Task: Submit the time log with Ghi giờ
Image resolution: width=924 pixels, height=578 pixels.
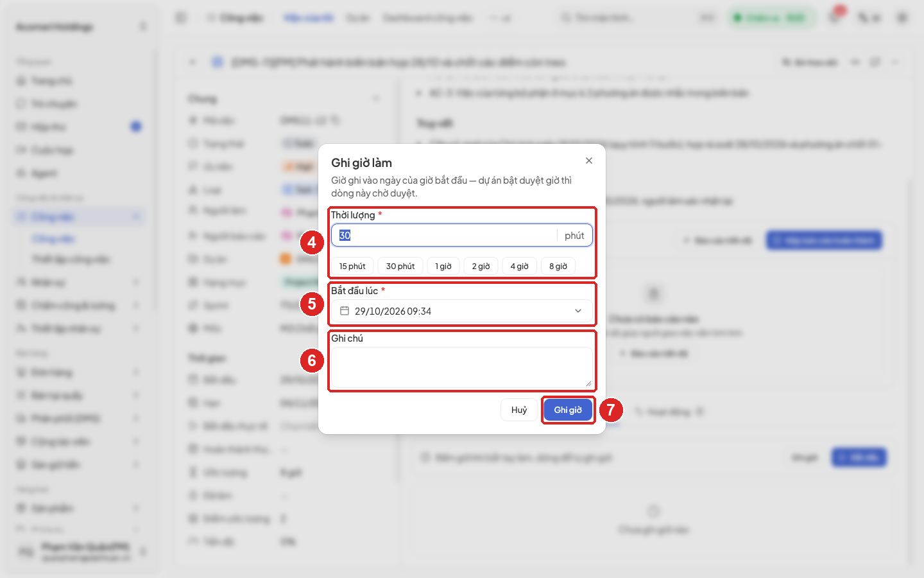Action: coord(568,410)
